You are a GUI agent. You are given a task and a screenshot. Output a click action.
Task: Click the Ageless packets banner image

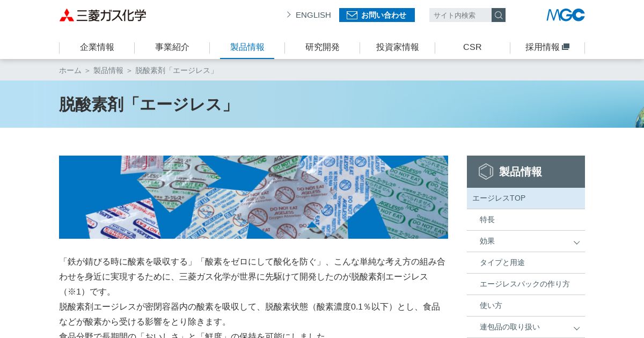pyautogui.click(x=253, y=197)
